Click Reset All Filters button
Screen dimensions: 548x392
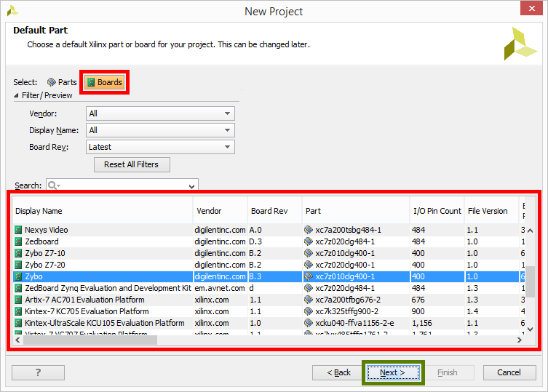[132, 164]
